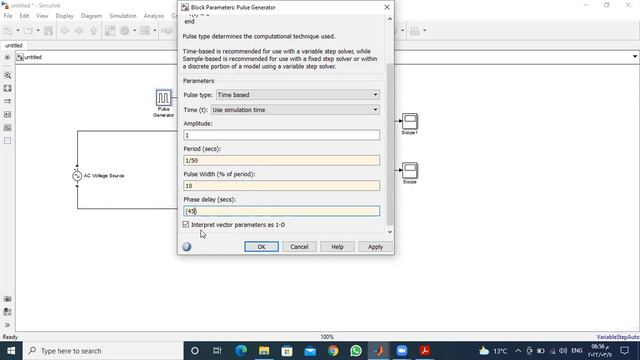Open dropdown next to configuration gear
The height and width of the screenshot is (360, 640).
click(x=134, y=31)
